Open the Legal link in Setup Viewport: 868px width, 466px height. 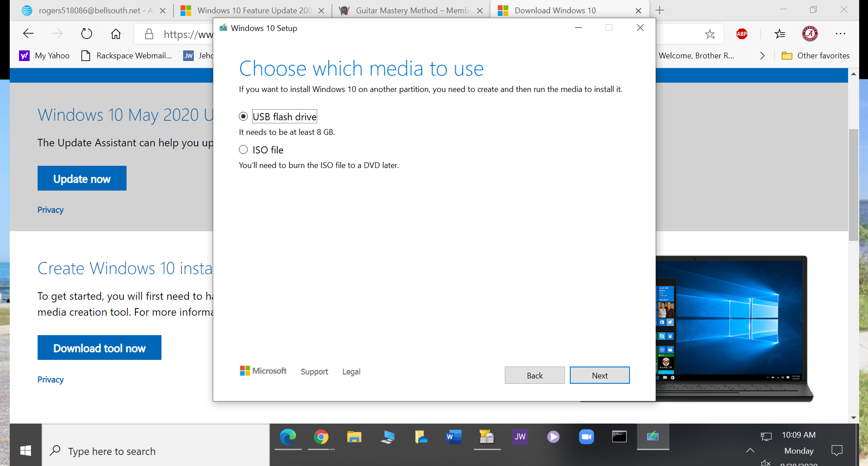click(351, 372)
